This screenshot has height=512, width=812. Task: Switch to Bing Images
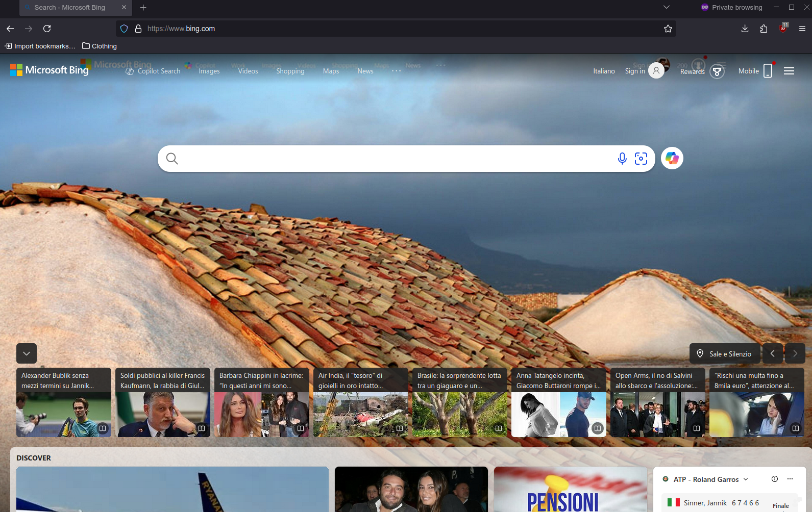[209, 71]
